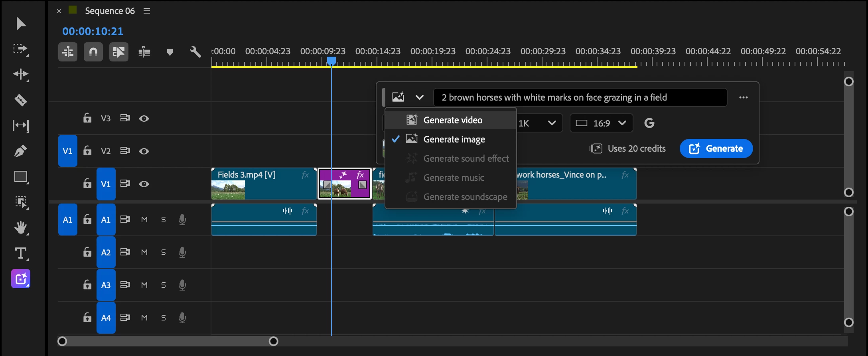Viewport: 868px width, 356px height.
Task: Open the 1K resolution dropdown
Action: [x=539, y=123]
